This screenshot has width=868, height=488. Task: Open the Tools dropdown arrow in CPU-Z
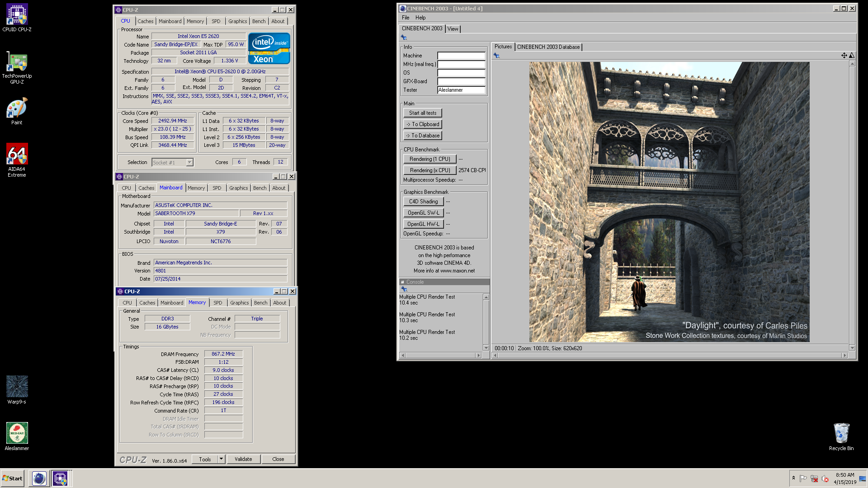click(x=221, y=459)
